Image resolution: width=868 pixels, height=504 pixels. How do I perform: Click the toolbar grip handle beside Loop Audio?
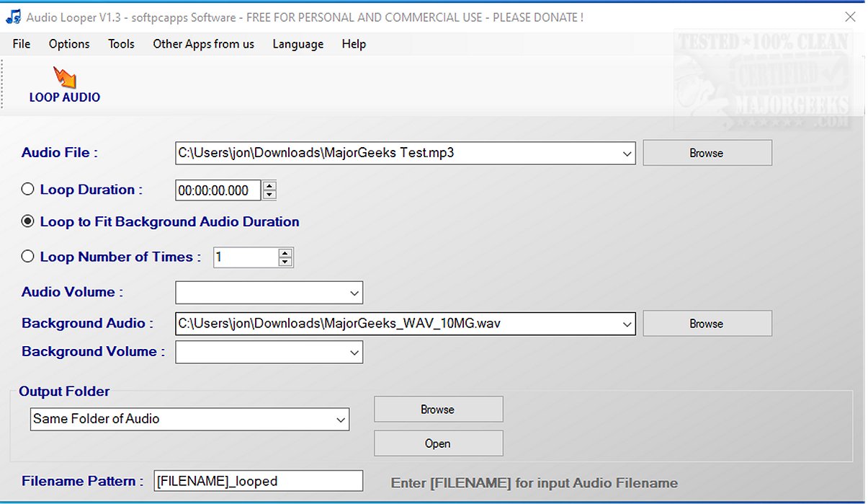pyautogui.click(x=3, y=84)
